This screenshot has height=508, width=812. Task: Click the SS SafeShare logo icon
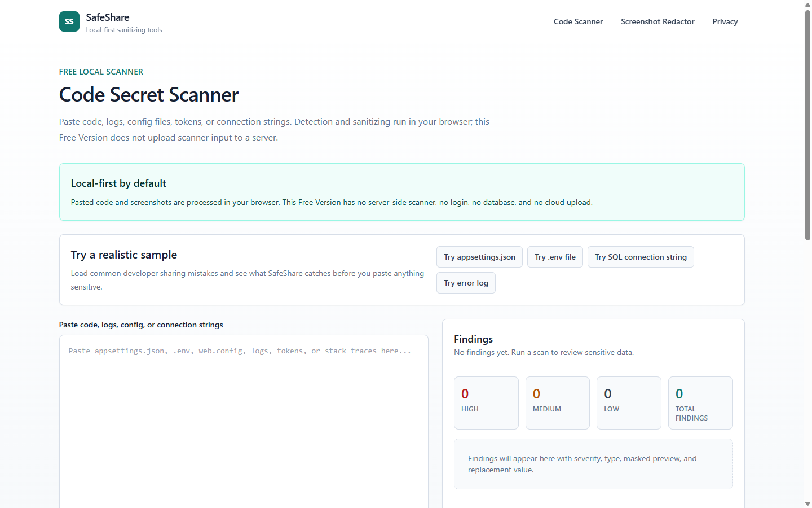69,21
